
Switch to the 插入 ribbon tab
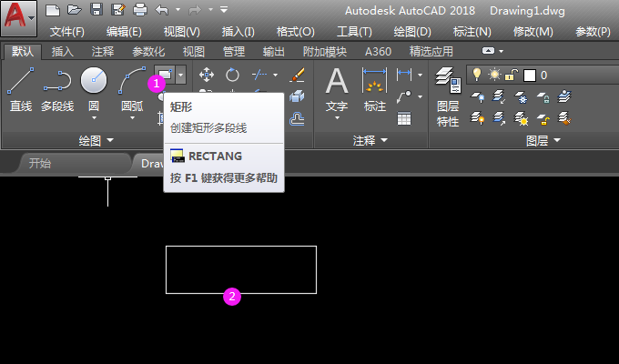pyautogui.click(x=63, y=51)
